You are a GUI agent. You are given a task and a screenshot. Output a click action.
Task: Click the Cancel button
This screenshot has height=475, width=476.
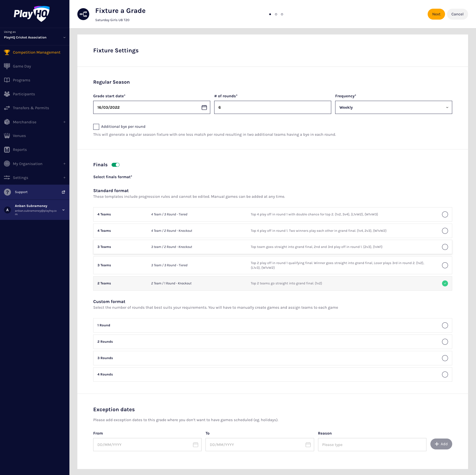click(457, 14)
